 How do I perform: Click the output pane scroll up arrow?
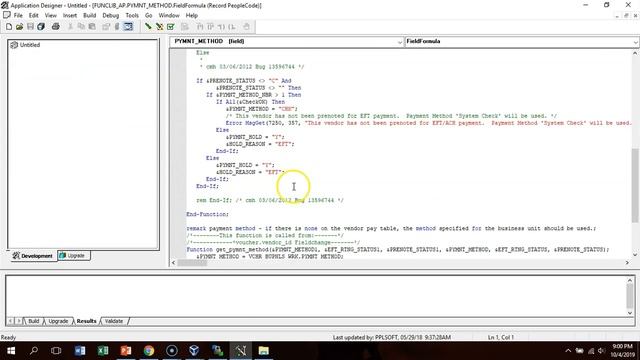pos(630,280)
